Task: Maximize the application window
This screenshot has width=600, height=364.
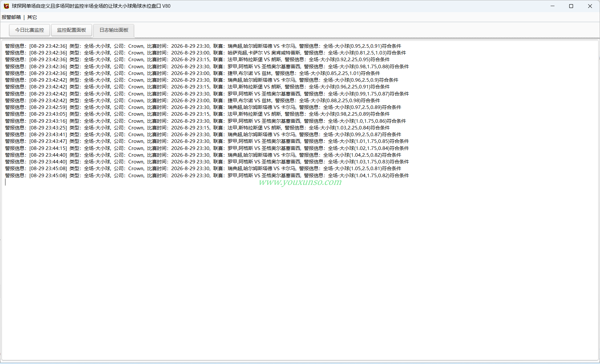Action: click(571, 6)
